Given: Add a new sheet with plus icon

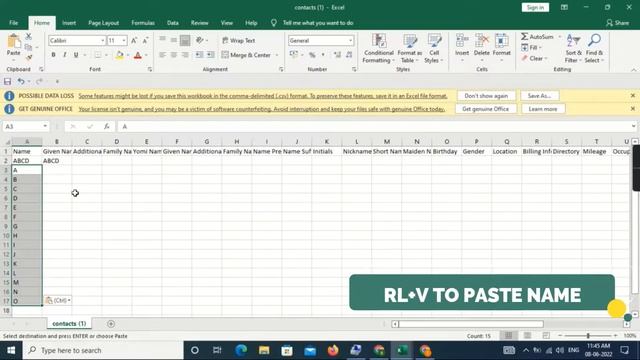Looking at the screenshot, I should pos(111,324).
